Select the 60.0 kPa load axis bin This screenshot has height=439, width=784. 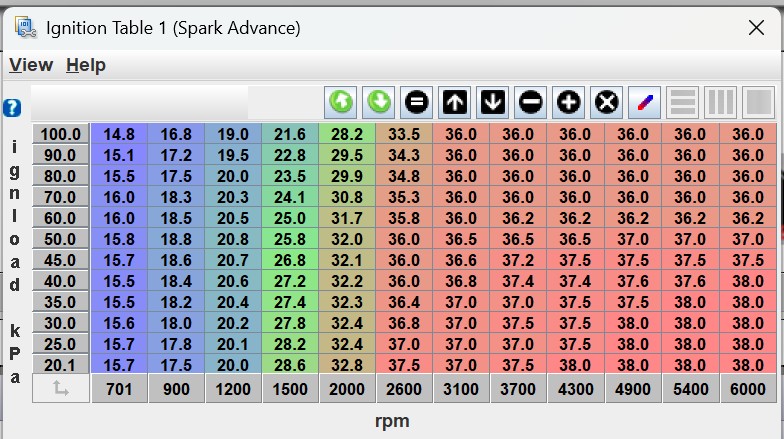[x=60, y=218]
